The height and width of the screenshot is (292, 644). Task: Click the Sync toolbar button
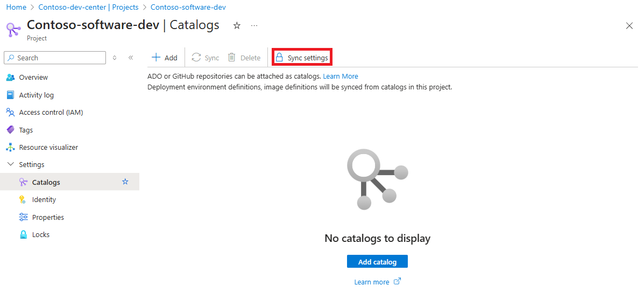click(206, 58)
